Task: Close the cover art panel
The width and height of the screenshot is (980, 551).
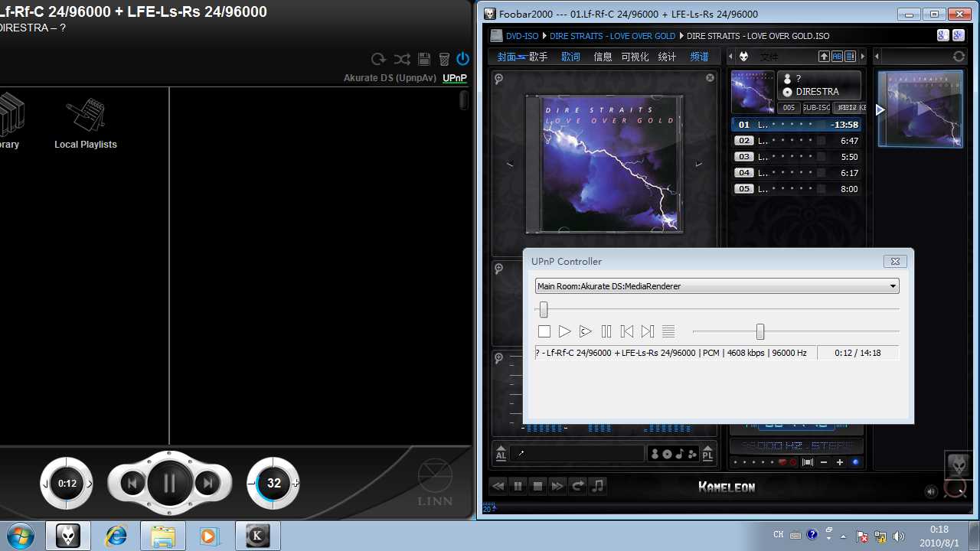Action: (710, 78)
